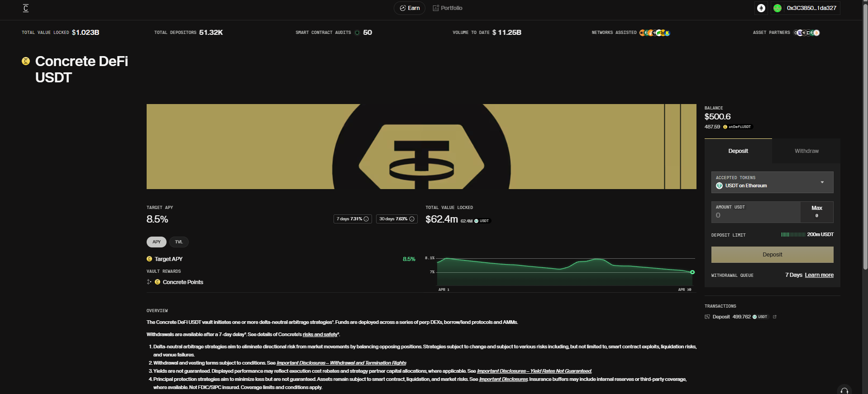This screenshot has width=868, height=394.
Task: Click the $62.4m total value locked figure
Action: click(x=442, y=219)
